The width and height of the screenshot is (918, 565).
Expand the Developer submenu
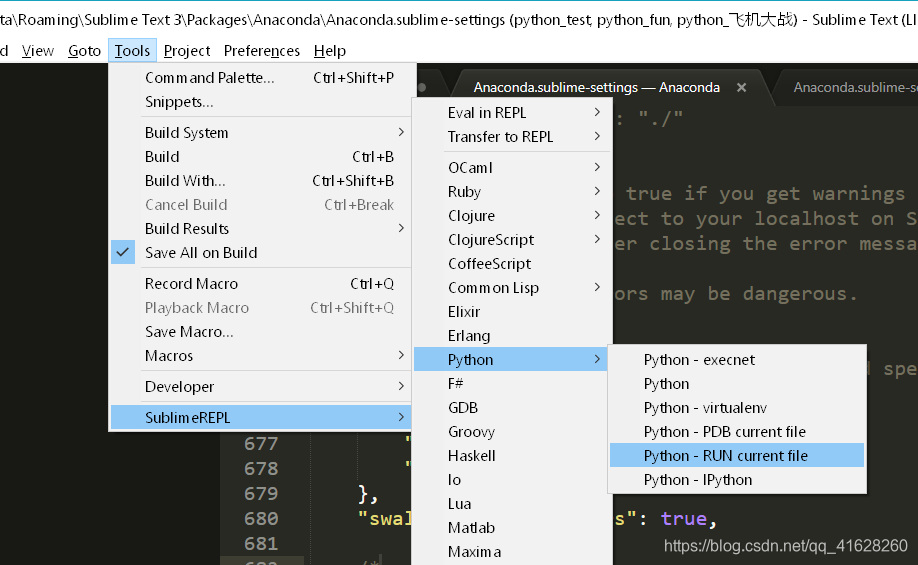pyautogui.click(x=261, y=387)
